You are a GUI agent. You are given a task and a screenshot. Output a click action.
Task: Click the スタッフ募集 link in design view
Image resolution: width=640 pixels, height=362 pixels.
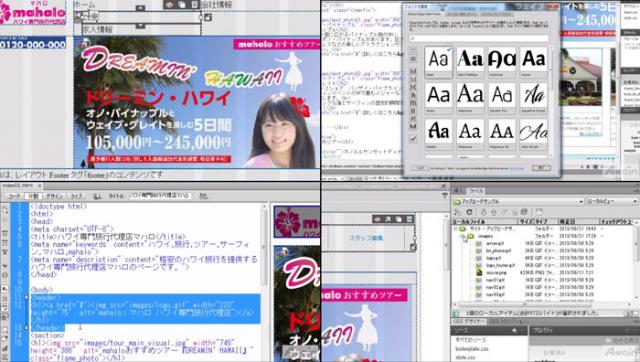tap(366, 238)
